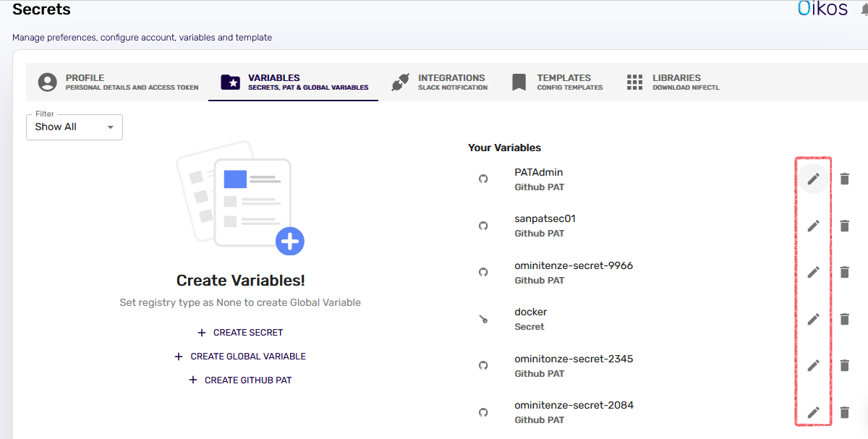Screen dimensions: 868x439
Task: Click the Oikos logo
Action: tap(822, 9)
